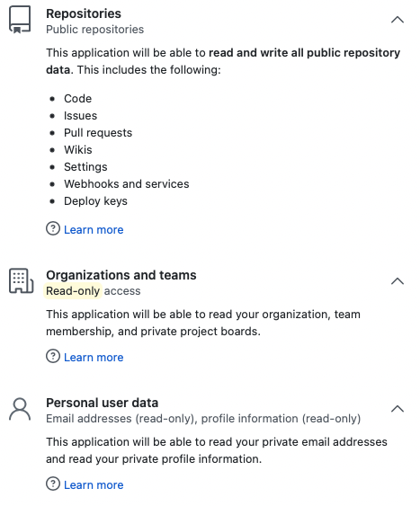Collapse the Repositories section chevron
Screen dimensions: 420x506
pyautogui.click(x=398, y=20)
